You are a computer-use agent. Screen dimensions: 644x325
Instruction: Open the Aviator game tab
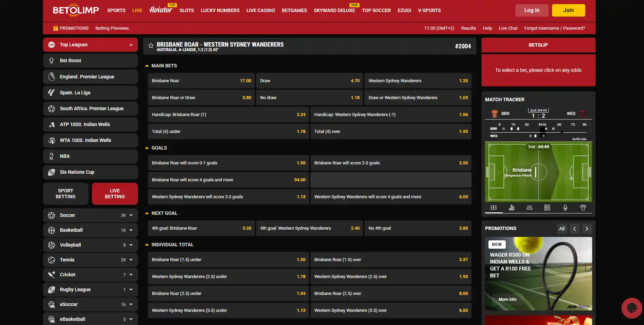pyautogui.click(x=161, y=10)
